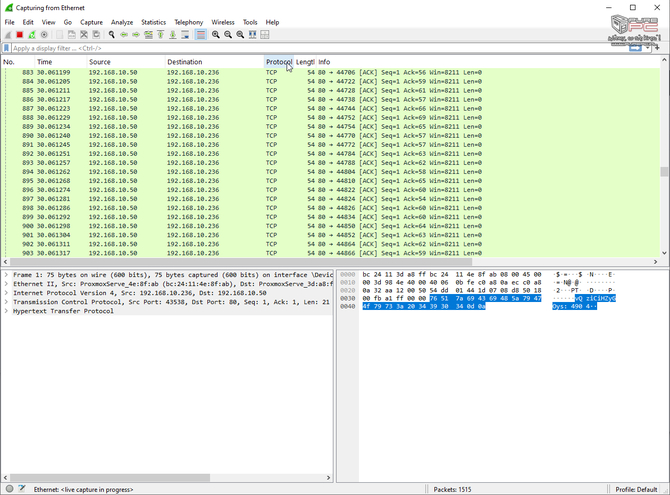Go back in packet history
The height and width of the screenshot is (495, 670).
coord(124,35)
